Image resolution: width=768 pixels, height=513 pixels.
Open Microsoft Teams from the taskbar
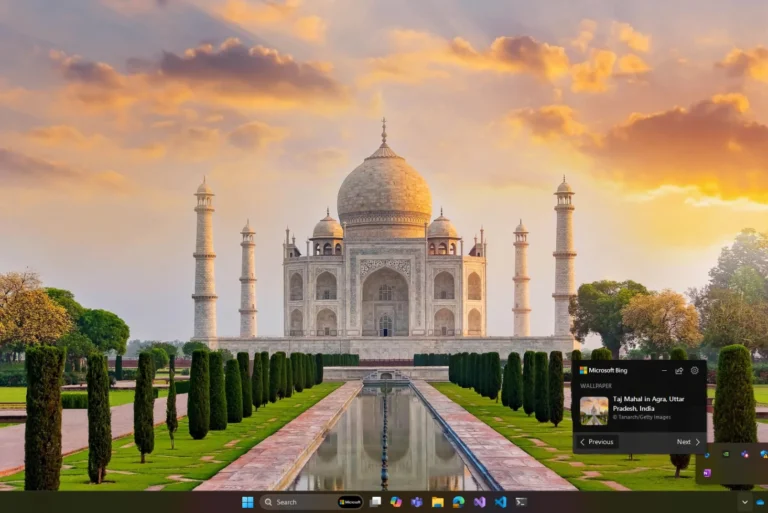click(x=417, y=502)
